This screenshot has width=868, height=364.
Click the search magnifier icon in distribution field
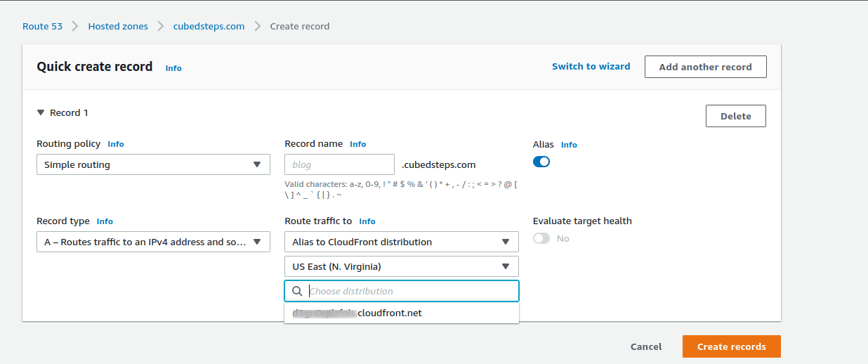click(x=297, y=291)
